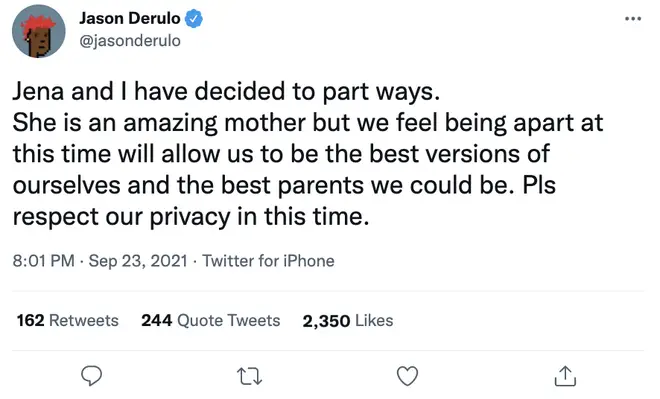The height and width of the screenshot is (399, 660).
Task: View the 162 Retweets list
Action: coord(67,320)
